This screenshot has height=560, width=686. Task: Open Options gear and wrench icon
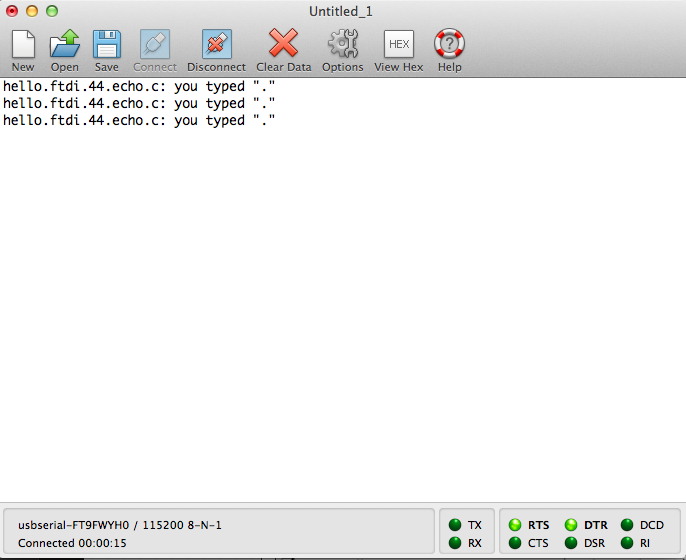coord(343,44)
